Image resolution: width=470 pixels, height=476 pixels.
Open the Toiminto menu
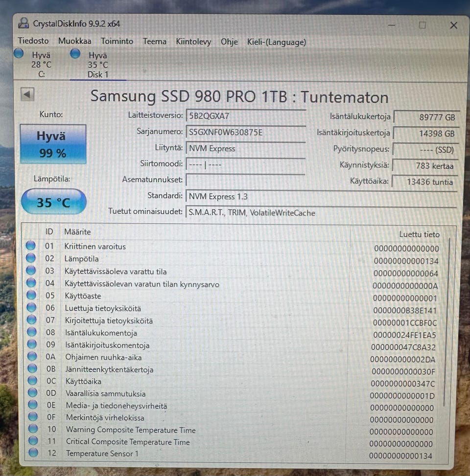pyautogui.click(x=117, y=41)
